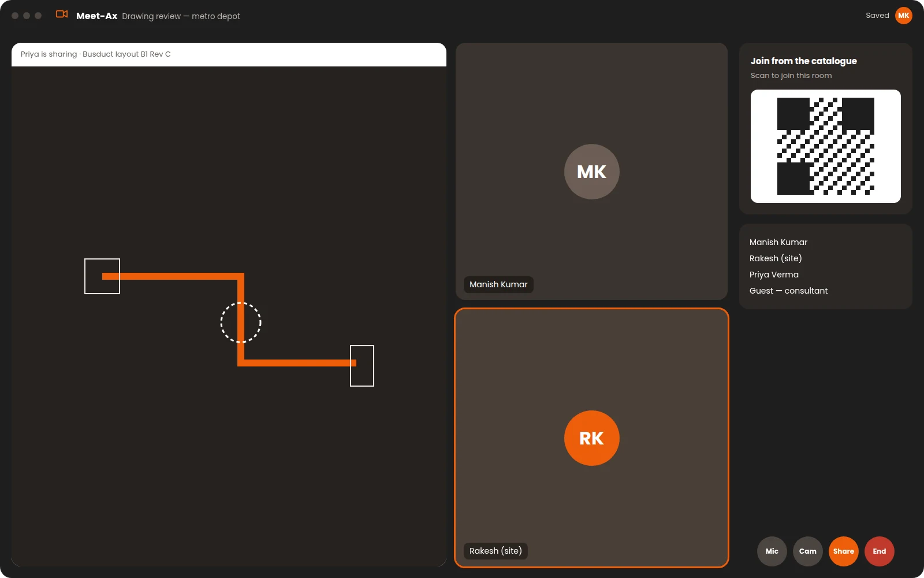Click the room QR code image

826,146
